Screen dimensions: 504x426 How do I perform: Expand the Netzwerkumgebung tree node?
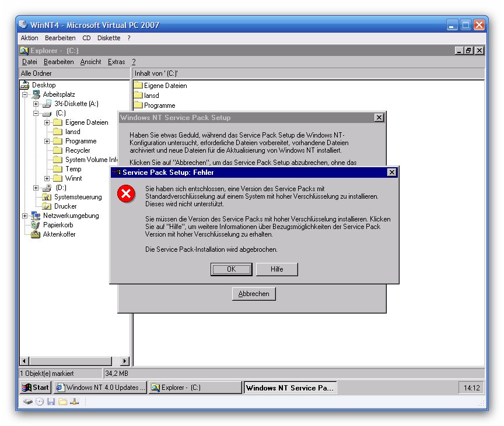[x=24, y=216]
